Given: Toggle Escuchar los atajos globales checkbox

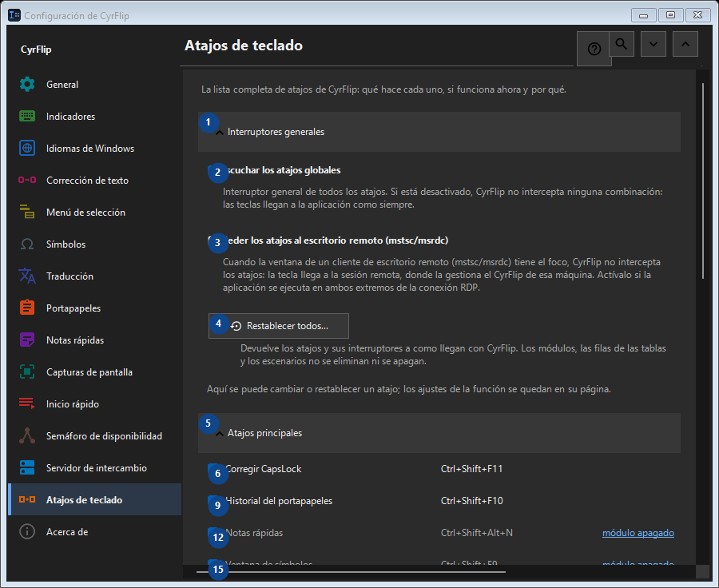Looking at the screenshot, I should pos(214,171).
